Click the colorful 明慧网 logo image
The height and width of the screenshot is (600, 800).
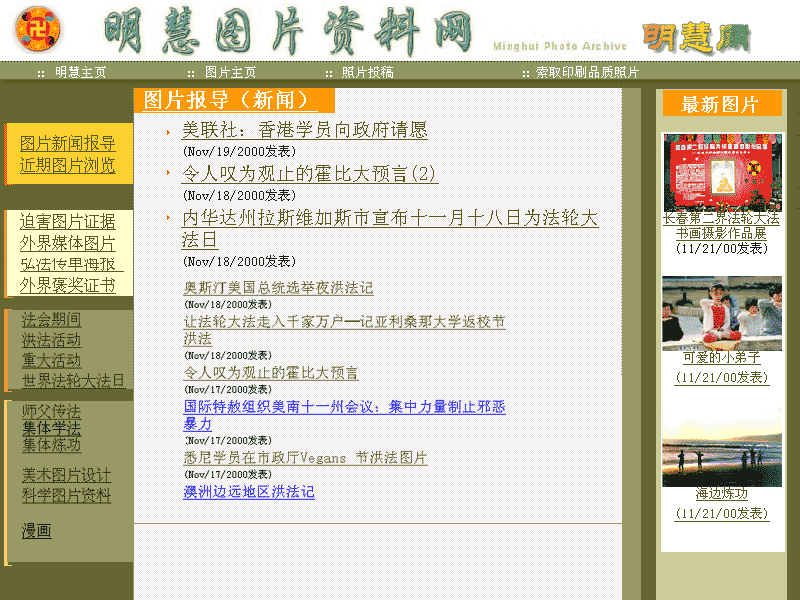[695, 38]
